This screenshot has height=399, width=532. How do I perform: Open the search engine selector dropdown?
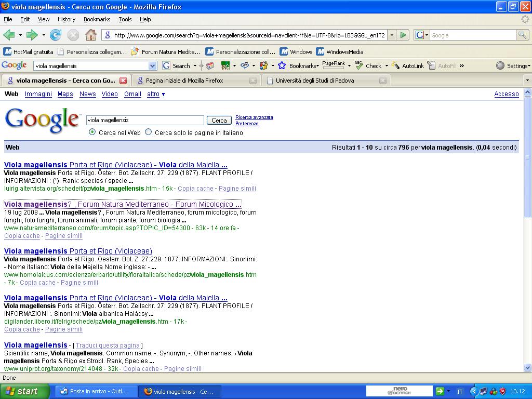tap(427, 35)
